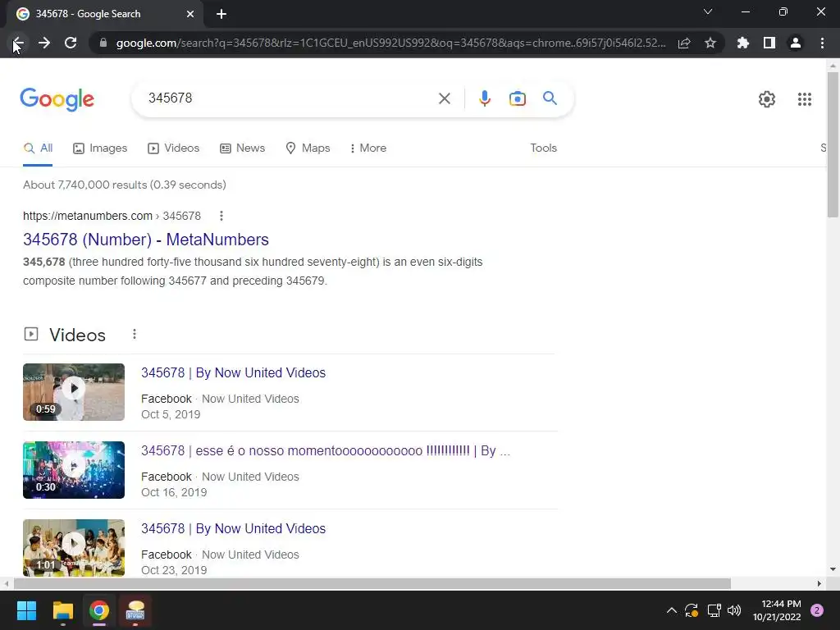
Task: Open Chrome three-dot menu
Action: (822, 43)
